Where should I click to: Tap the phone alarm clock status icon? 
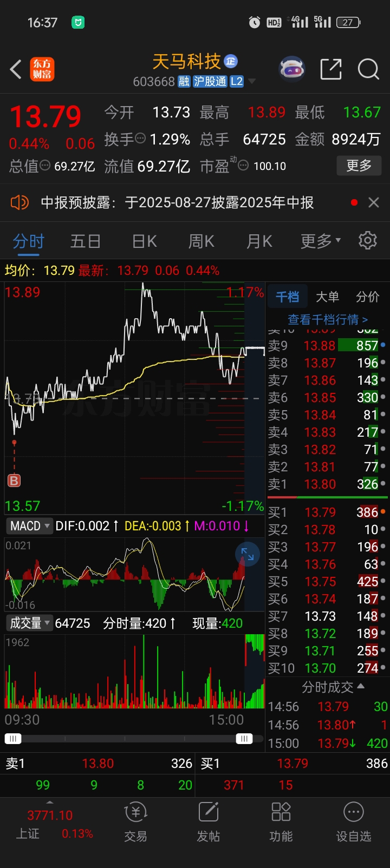coord(254,22)
